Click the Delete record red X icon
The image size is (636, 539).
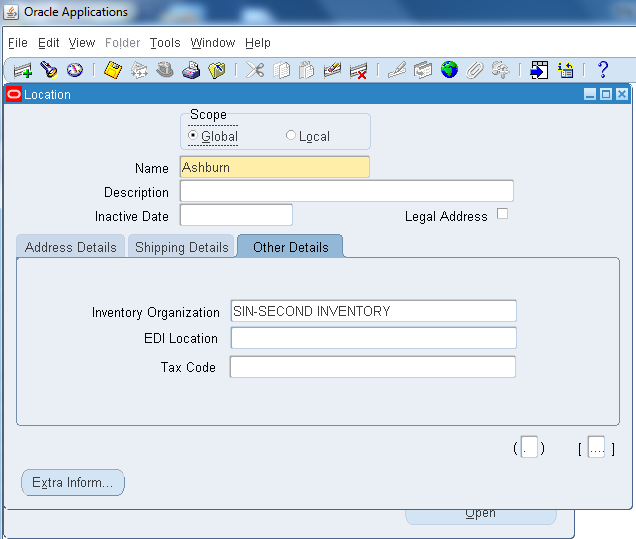coord(358,71)
